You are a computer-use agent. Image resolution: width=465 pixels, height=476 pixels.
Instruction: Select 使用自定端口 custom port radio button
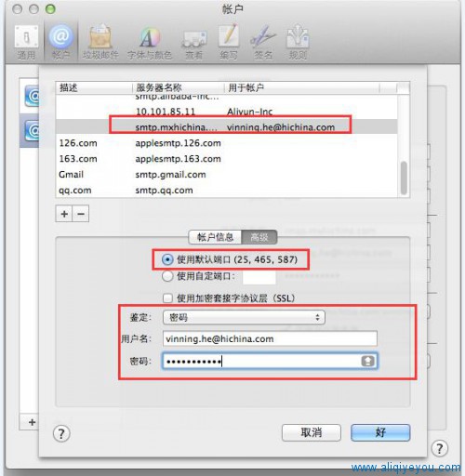tap(167, 276)
